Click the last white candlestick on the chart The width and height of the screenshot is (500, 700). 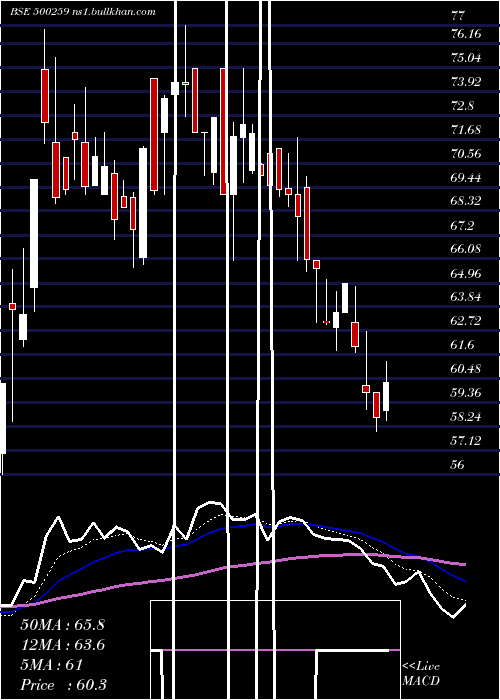click(386, 396)
